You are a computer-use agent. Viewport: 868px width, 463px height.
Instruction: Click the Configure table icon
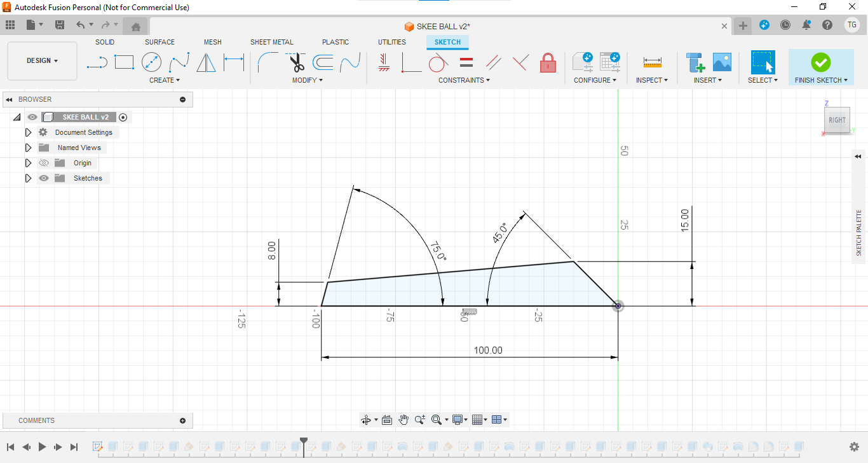pyautogui.click(x=609, y=62)
